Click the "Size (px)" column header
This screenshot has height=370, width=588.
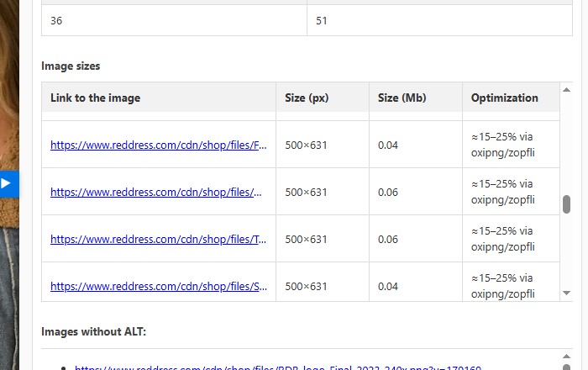click(x=307, y=98)
